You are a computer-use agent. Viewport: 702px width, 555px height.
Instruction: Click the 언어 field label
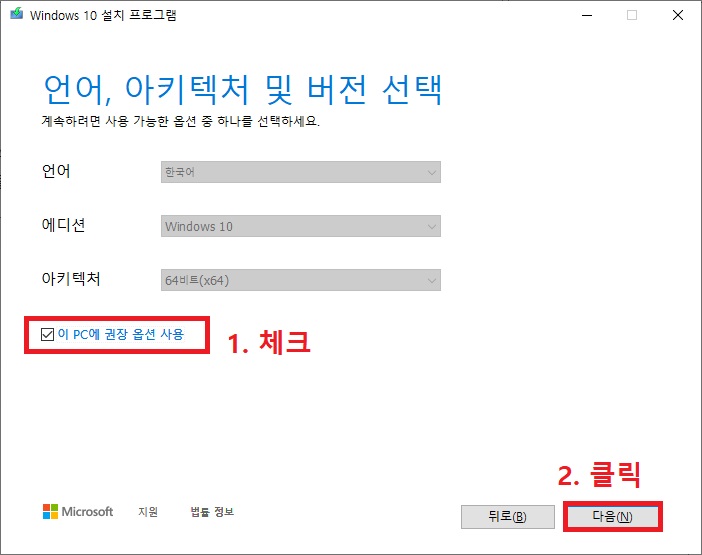[x=56, y=171]
